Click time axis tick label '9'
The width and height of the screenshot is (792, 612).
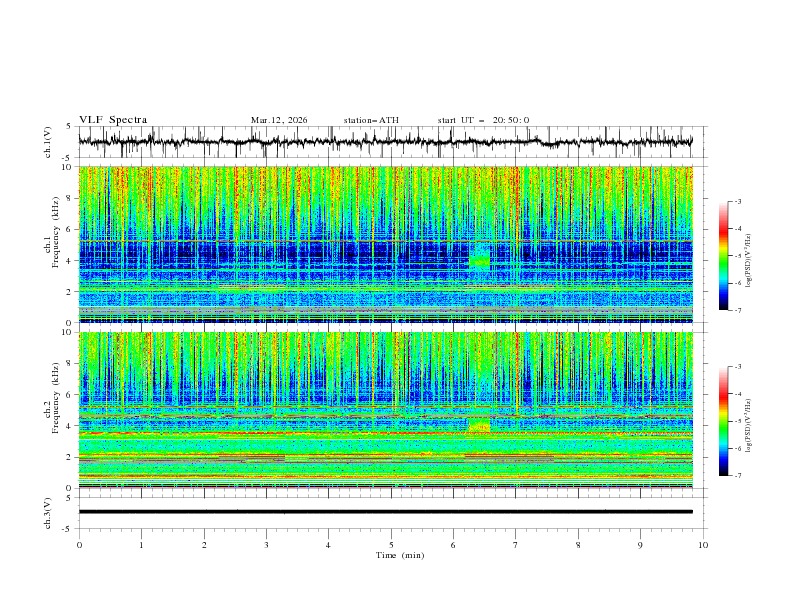(x=640, y=545)
